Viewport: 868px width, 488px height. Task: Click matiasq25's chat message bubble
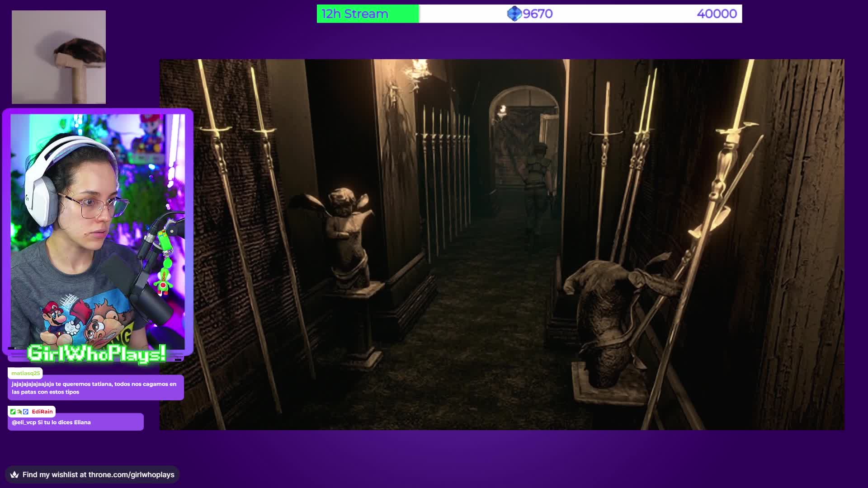tap(96, 388)
